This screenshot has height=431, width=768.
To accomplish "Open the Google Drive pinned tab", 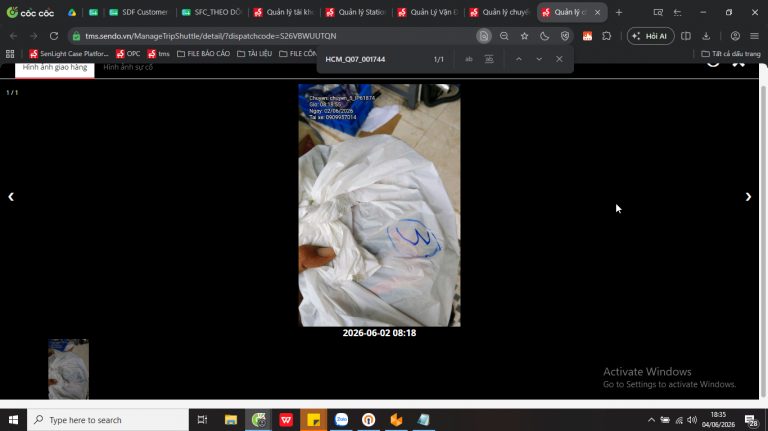I will (72, 12).
